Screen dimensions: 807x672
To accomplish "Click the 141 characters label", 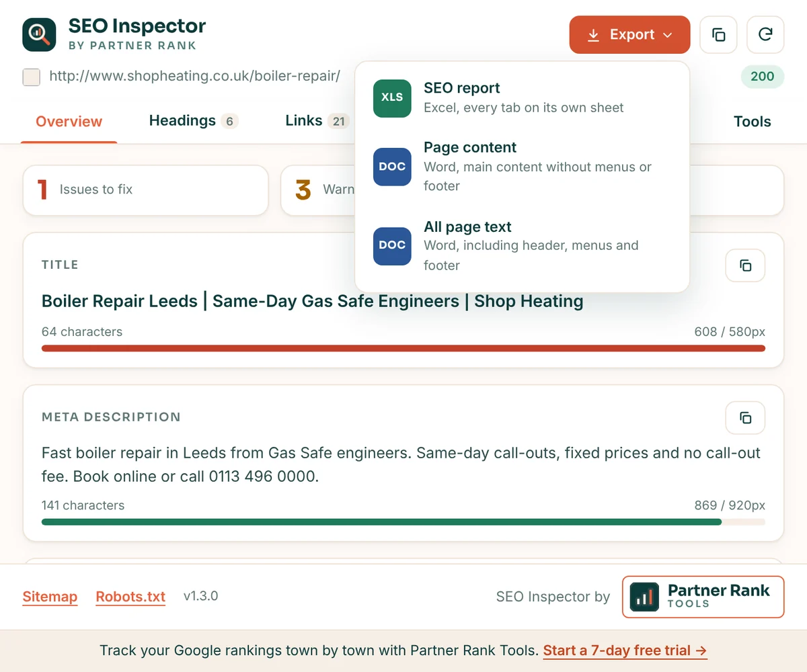I will point(83,505).
